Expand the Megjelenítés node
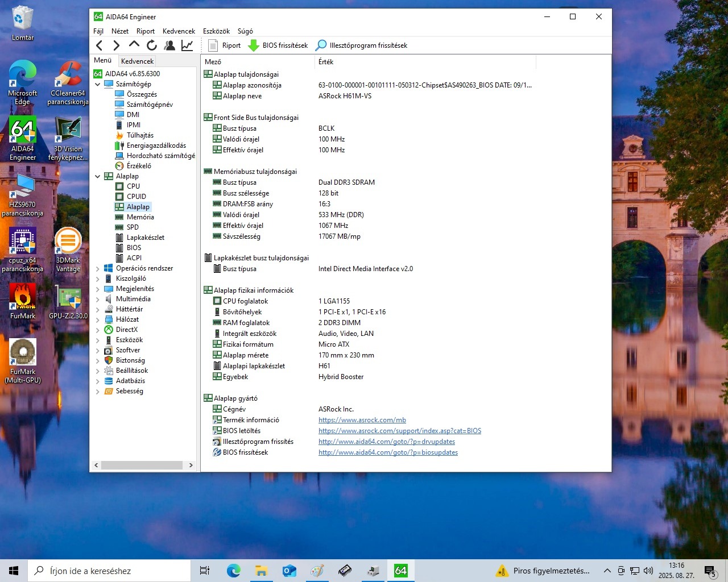This screenshot has height=582, width=728. 97,289
